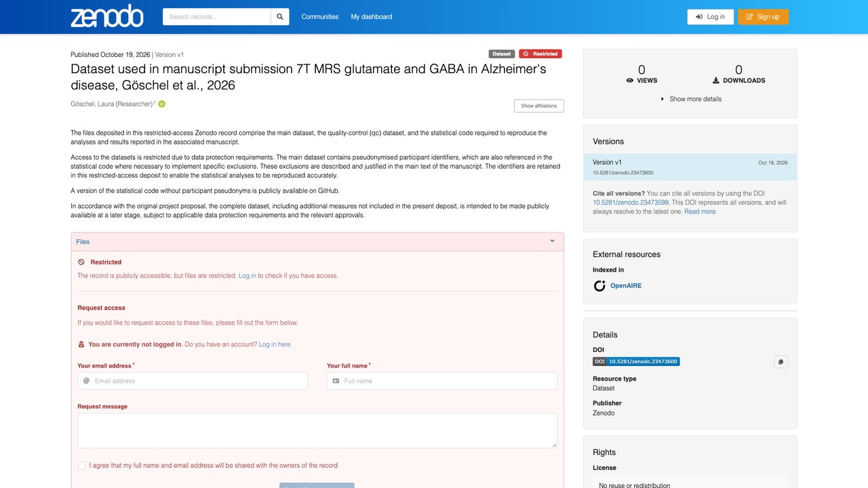This screenshot has height=488, width=868.
Task: Click author link Göschel, Laura
Action: [112, 104]
